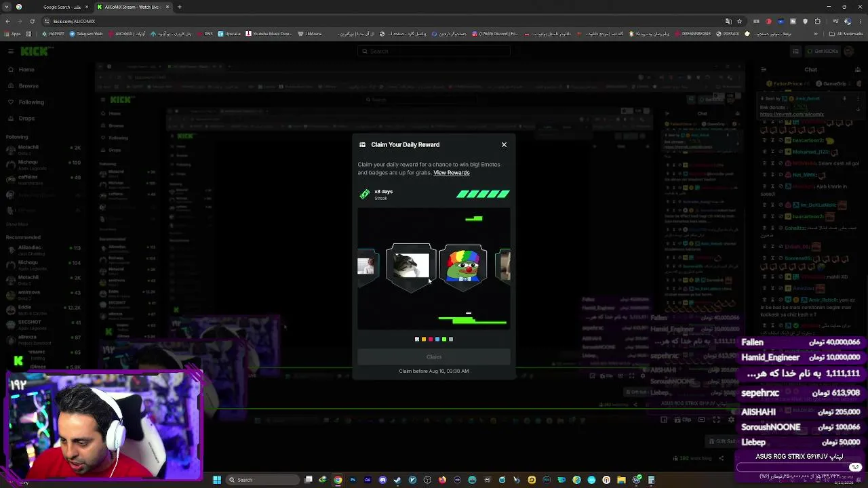Click the streak ticket icon
This screenshot has height=488, width=868.
(x=365, y=195)
